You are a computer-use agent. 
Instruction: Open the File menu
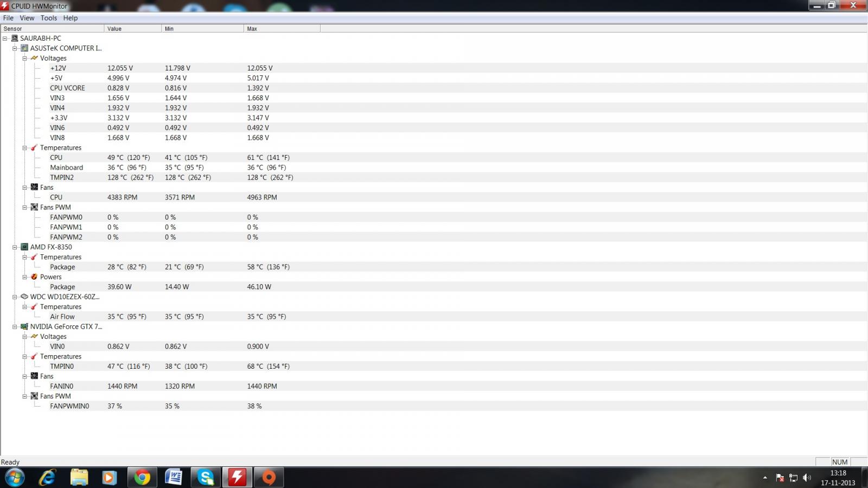click(8, 18)
